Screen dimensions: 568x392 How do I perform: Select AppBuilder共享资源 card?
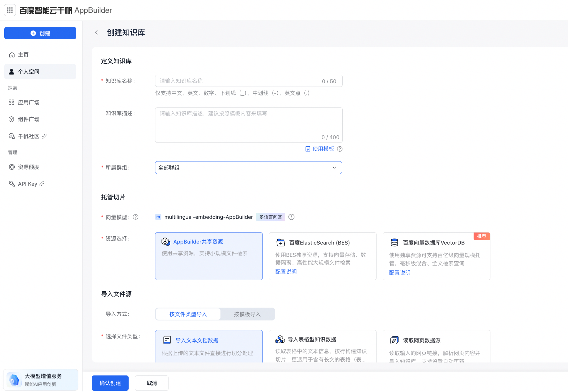point(209,256)
